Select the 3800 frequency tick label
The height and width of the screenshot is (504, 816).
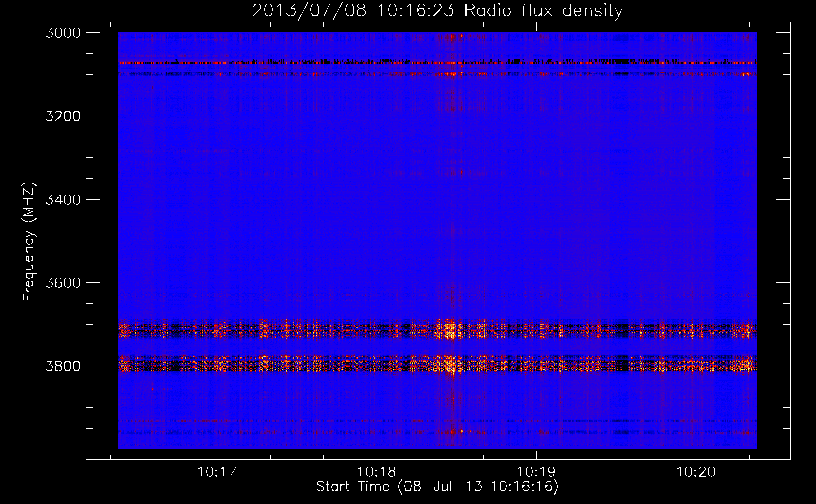click(x=63, y=366)
